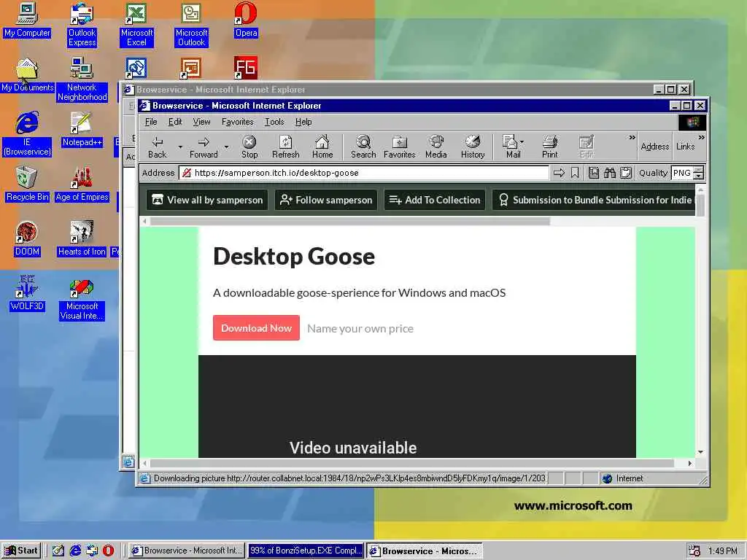This screenshot has width=747, height=560.
Task: Open the Mail button dropdown arrow
Action: point(522,142)
